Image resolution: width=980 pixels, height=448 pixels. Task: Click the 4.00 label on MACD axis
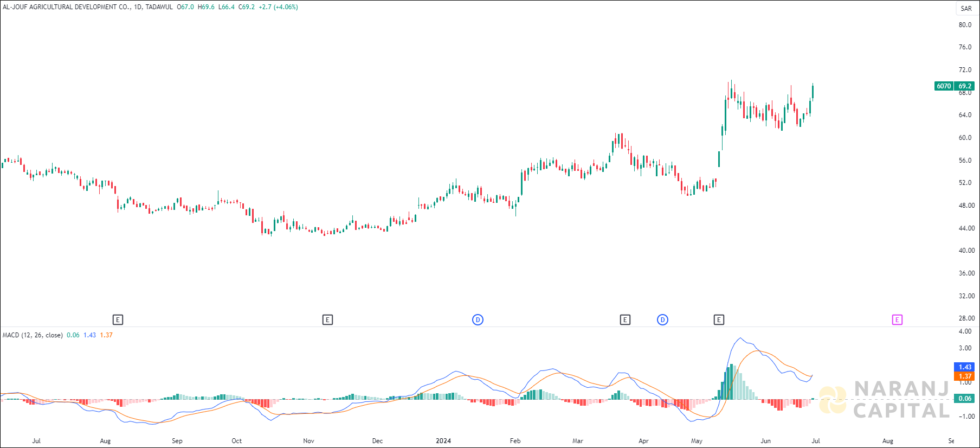[965, 331]
